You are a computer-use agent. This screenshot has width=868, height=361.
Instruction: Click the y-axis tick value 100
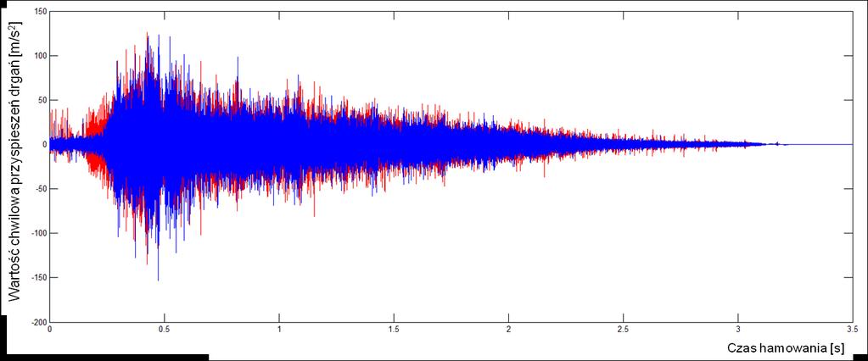pyautogui.click(x=39, y=55)
